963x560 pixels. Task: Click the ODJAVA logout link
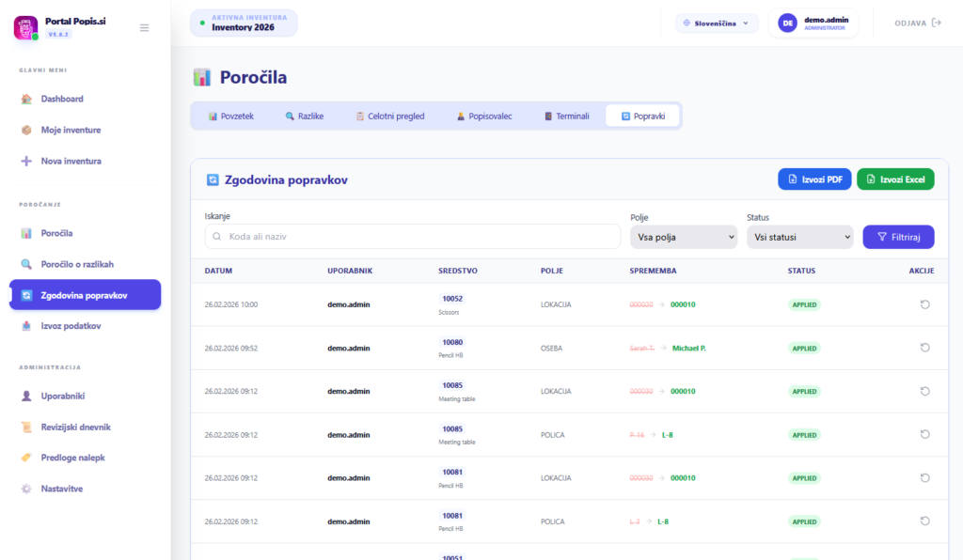(917, 23)
